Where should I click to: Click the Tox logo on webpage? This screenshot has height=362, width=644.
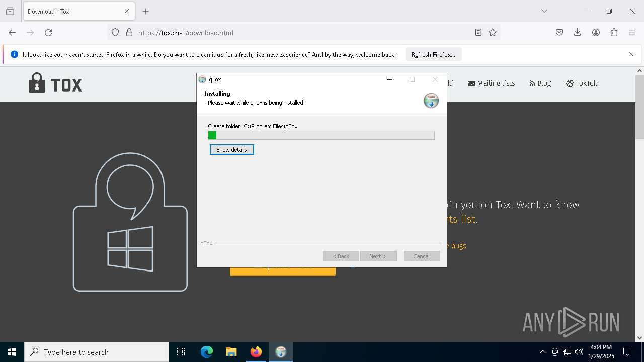55,83
